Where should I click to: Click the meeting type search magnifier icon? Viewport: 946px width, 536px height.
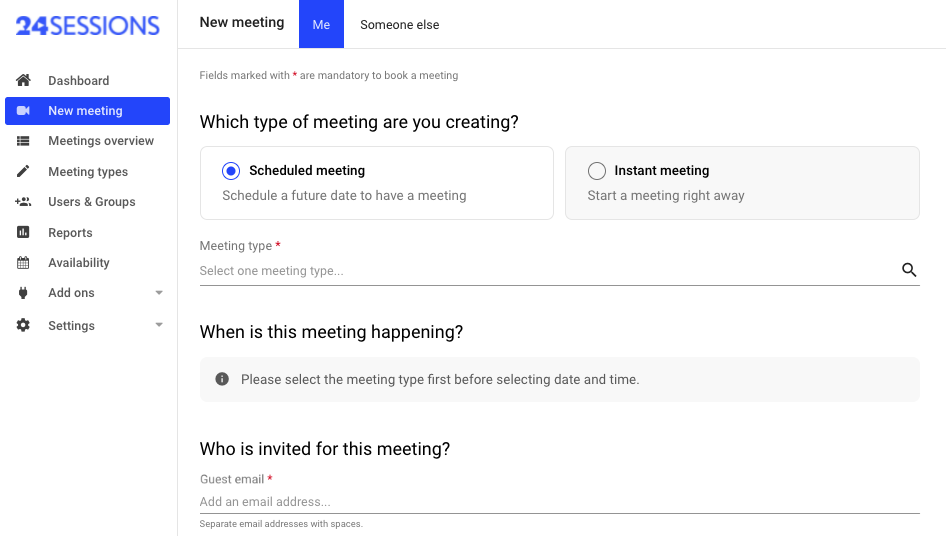[x=909, y=270]
